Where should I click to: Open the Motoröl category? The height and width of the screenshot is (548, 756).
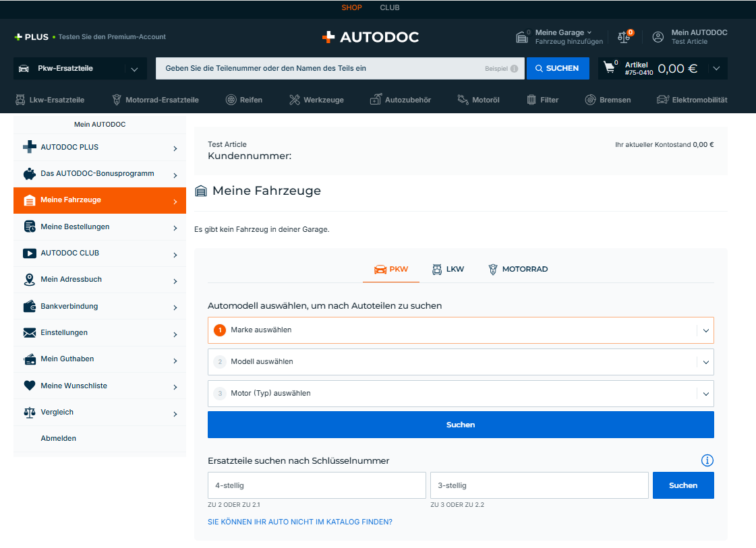coord(477,100)
